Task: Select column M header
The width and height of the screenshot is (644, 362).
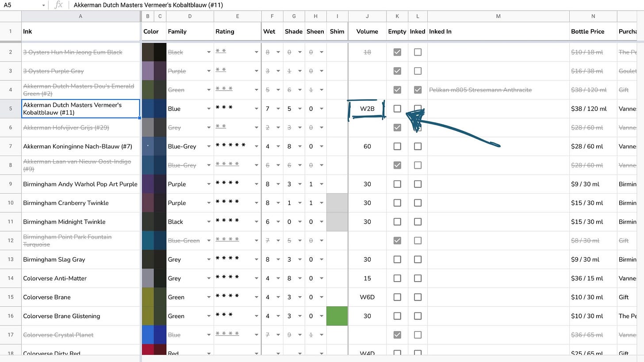Action: [x=498, y=16]
